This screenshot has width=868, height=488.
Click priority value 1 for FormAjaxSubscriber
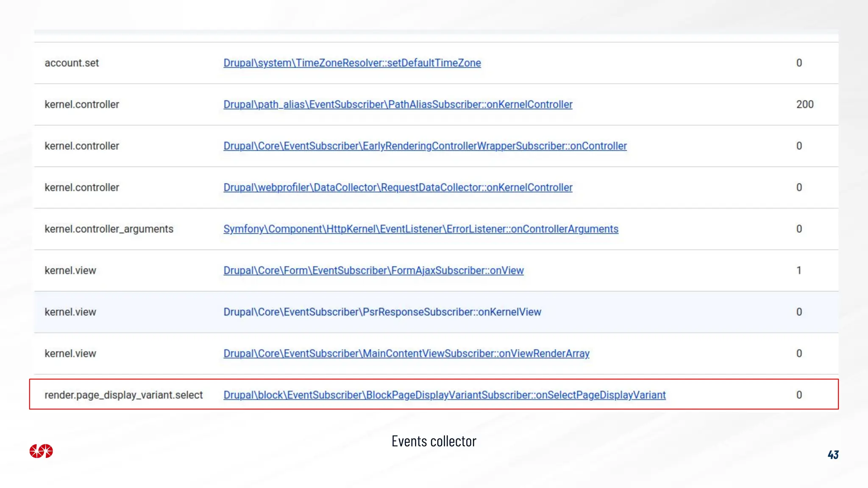(x=798, y=270)
